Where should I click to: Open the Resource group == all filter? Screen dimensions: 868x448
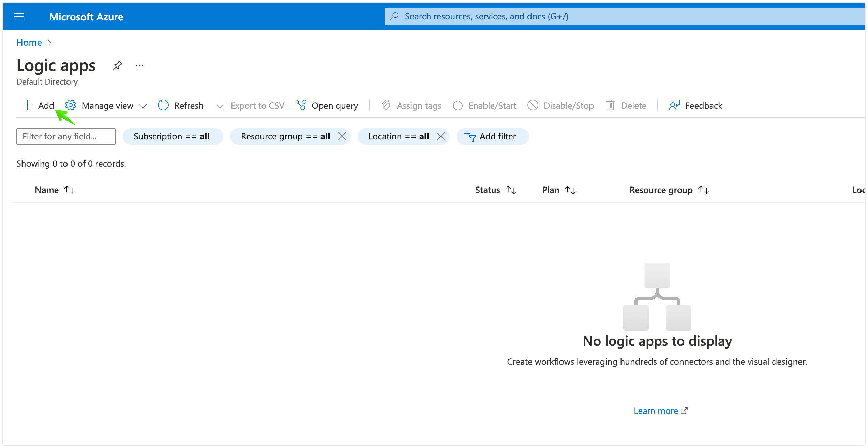tap(285, 136)
